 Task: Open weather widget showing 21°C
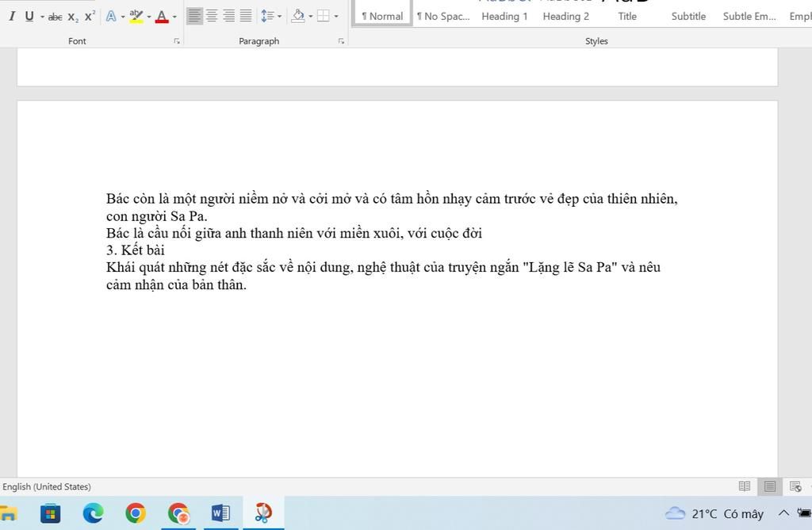(x=714, y=513)
